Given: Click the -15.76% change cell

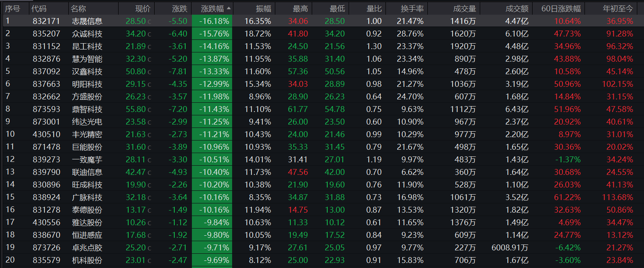Looking at the screenshot, I should pos(212,34).
